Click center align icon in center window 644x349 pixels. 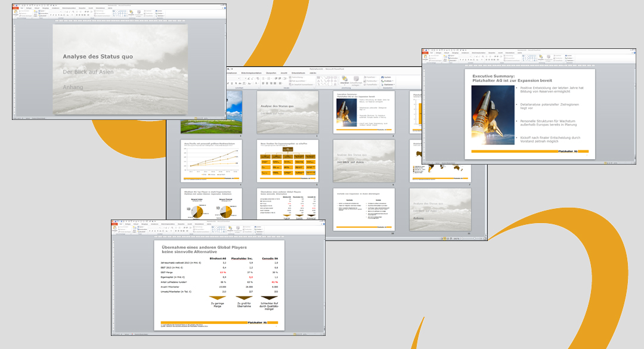coord(267,83)
